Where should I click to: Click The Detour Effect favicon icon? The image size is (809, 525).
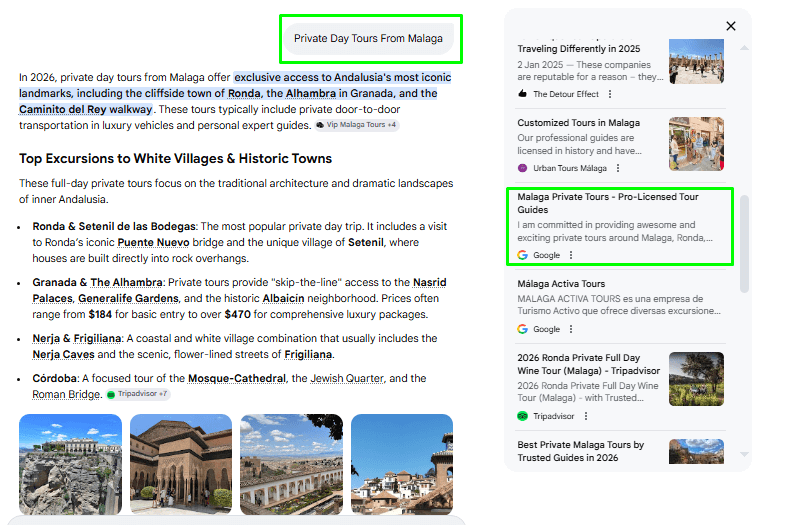523,94
